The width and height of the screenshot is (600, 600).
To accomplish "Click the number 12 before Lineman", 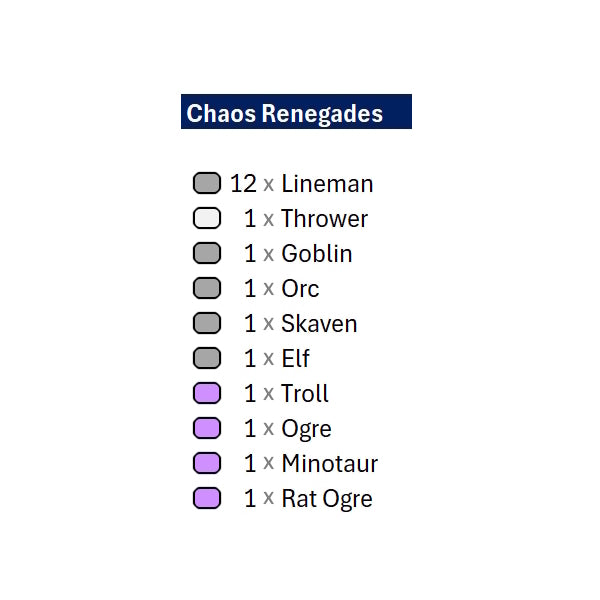I will [243, 184].
